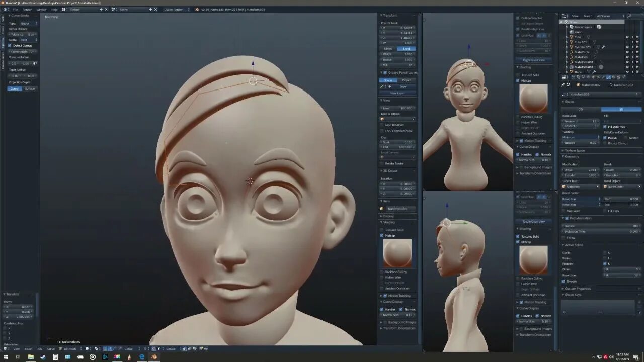
Task: Remove NurbsCircle from the Bevel Object field
Action: (x=639, y=186)
